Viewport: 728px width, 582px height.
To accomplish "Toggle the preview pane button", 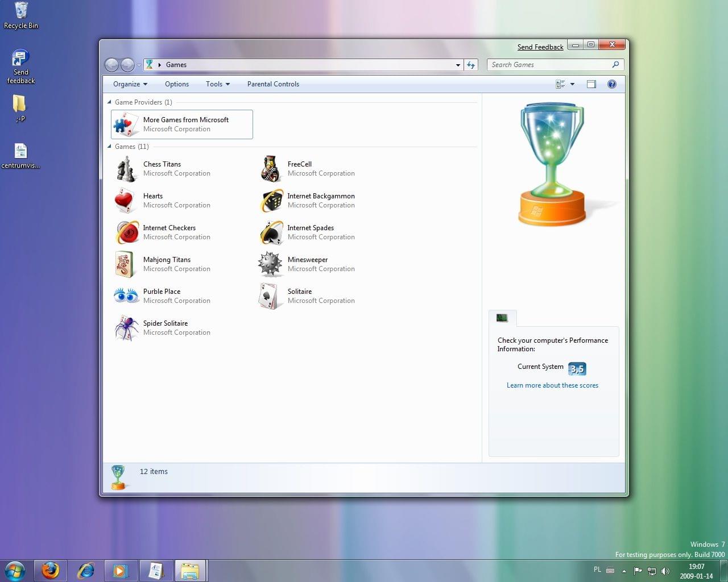I will [591, 84].
